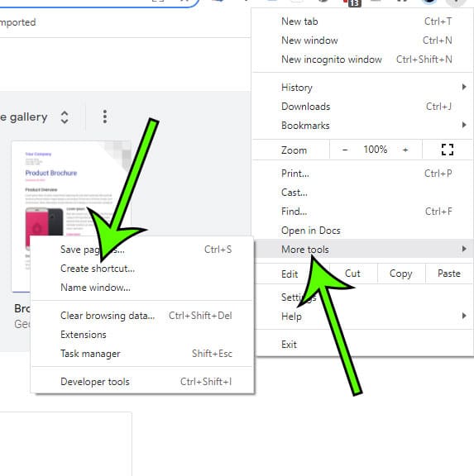Open the Product Brochure template thumbnail
Viewport: 474px width, 476px height.
click(71, 188)
